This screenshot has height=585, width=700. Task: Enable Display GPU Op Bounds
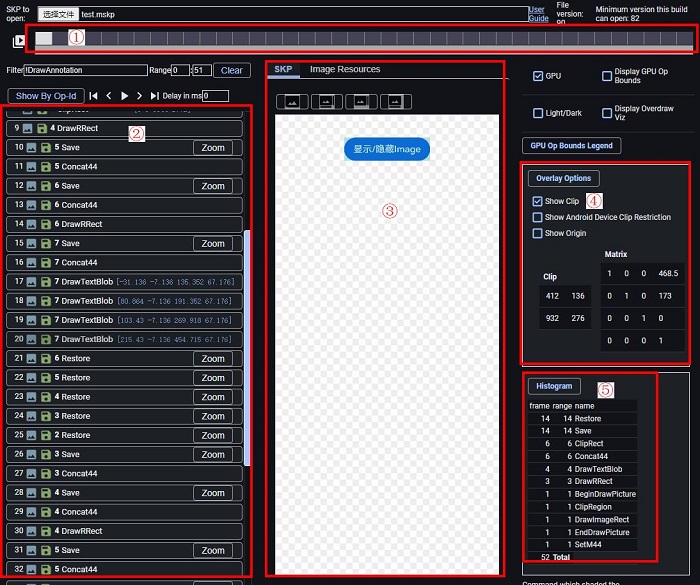click(607, 76)
